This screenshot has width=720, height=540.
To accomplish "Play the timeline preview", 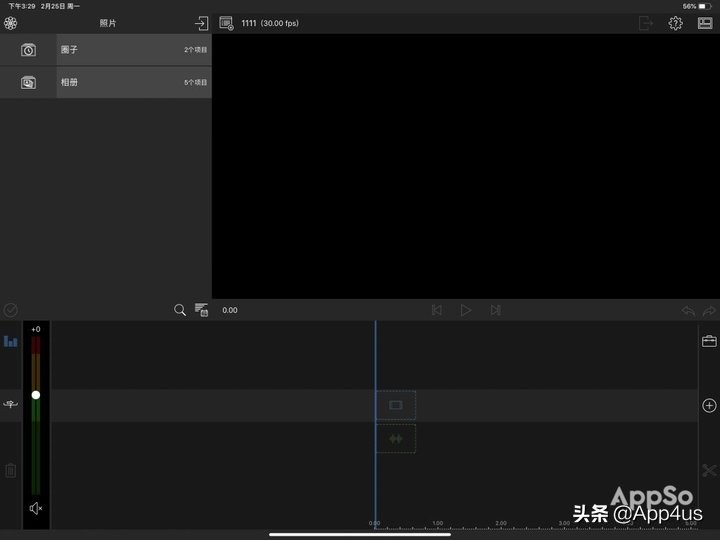I will click(466, 310).
